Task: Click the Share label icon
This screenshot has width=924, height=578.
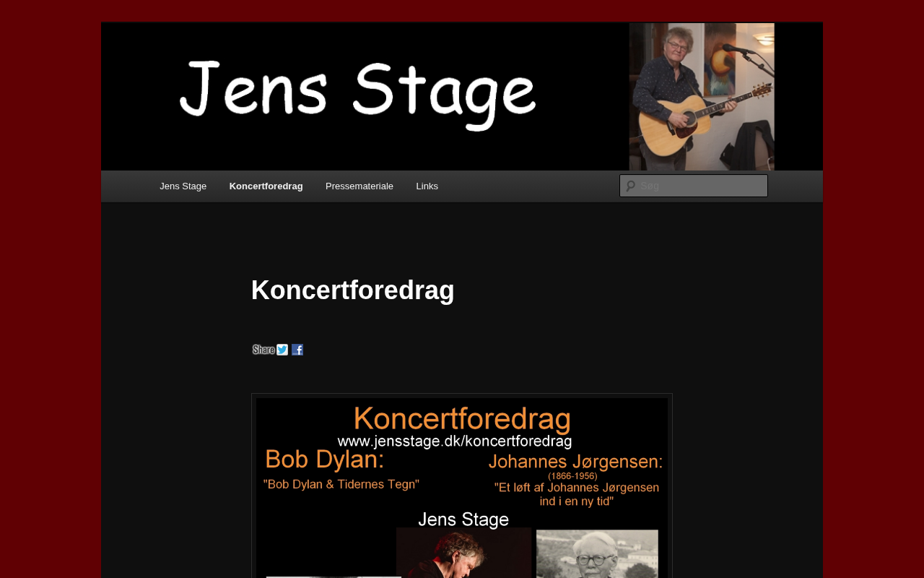Action: (263, 350)
